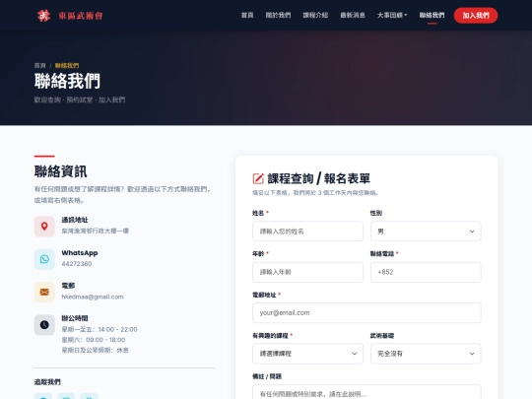532x399 pixels.
Task: Click the yellow 聯絡我們 breadcrumb
Action: click(x=67, y=65)
